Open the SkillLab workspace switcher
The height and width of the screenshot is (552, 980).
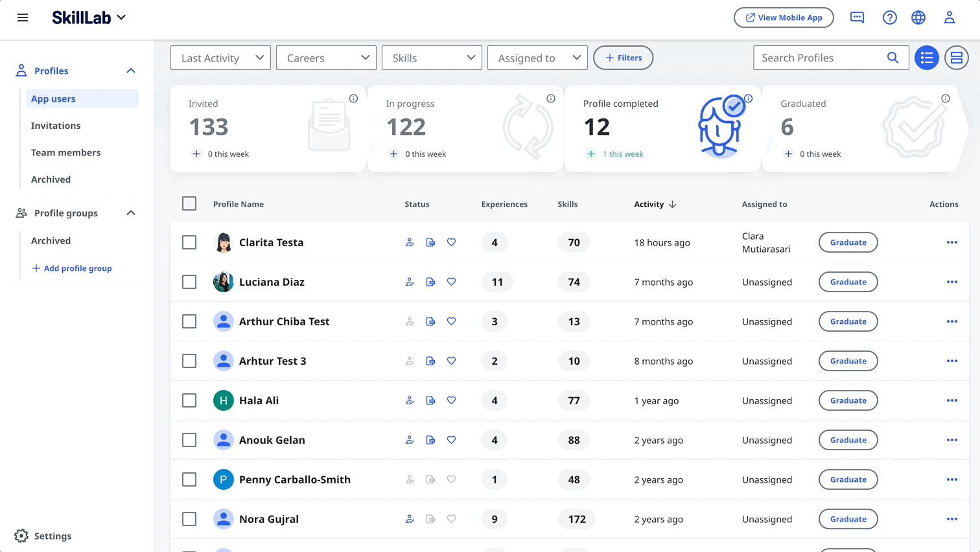89,17
